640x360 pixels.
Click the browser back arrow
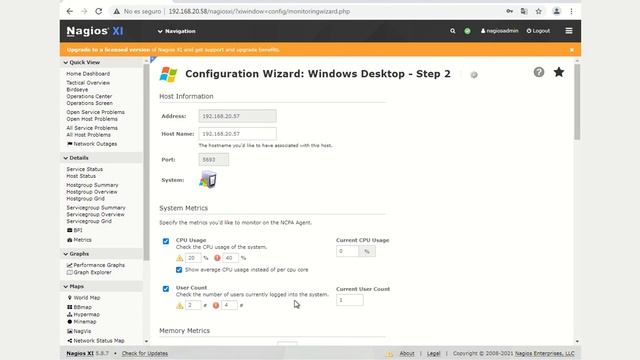(70, 11)
